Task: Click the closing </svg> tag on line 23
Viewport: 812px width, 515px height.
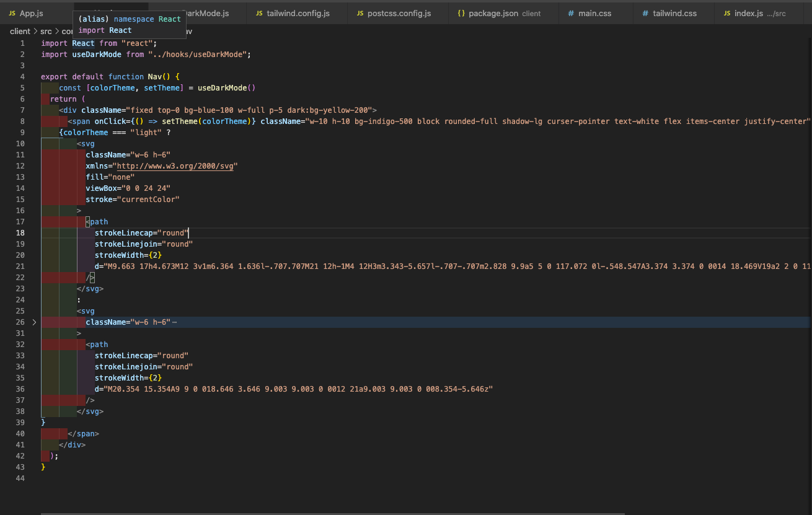Action: pos(90,289)
